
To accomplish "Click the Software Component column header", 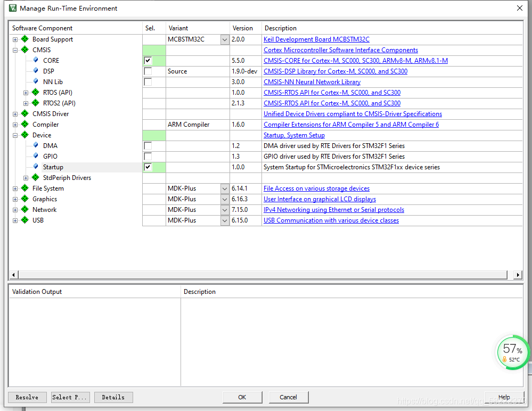I will (x=75, y=28).
